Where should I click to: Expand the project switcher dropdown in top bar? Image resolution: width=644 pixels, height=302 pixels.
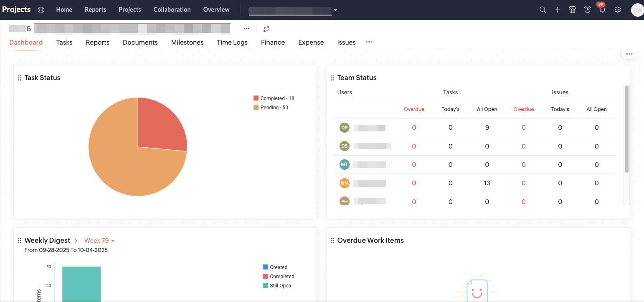tap(336, 10)
